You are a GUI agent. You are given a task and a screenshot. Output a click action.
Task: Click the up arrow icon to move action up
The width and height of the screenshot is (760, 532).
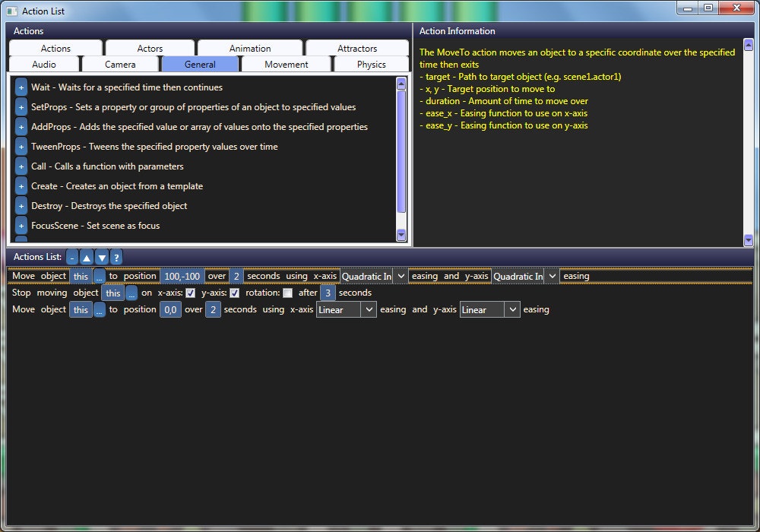[x=87, y=257]
